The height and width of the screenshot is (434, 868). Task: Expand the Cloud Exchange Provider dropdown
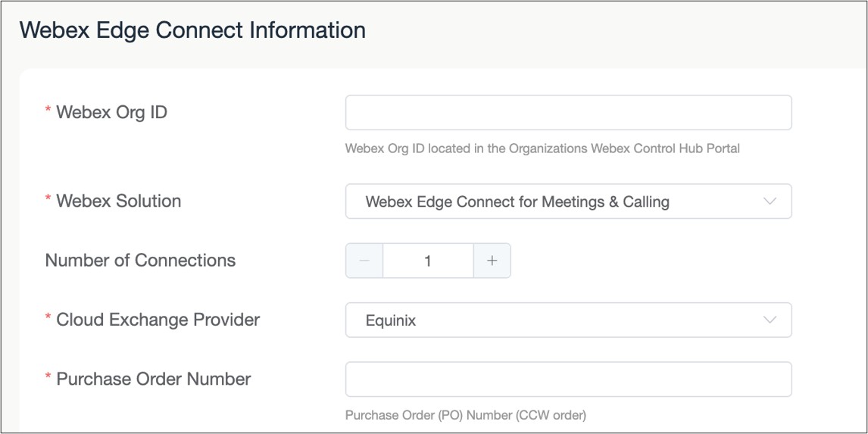568,320
